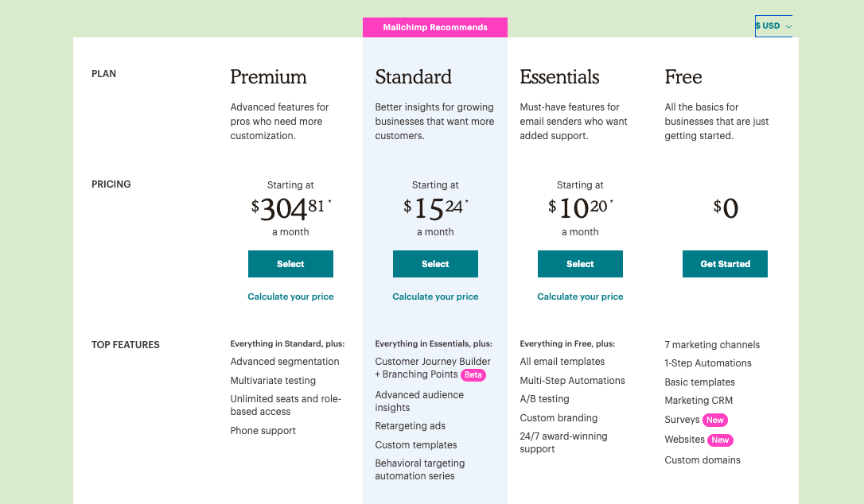Open the USD currency dropdown

tap(773, 26)
